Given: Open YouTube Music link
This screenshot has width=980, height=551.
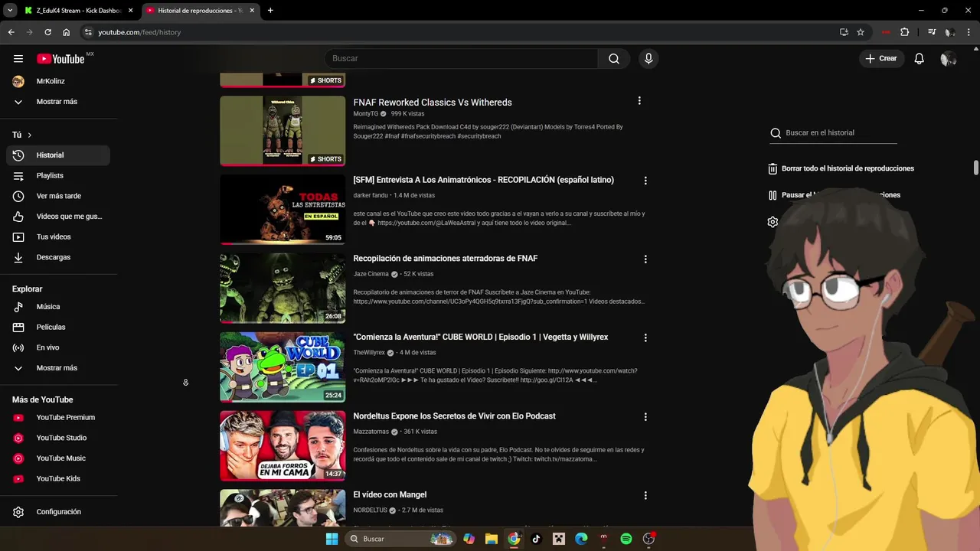Looking at the screenshot, I should [58, 458].
